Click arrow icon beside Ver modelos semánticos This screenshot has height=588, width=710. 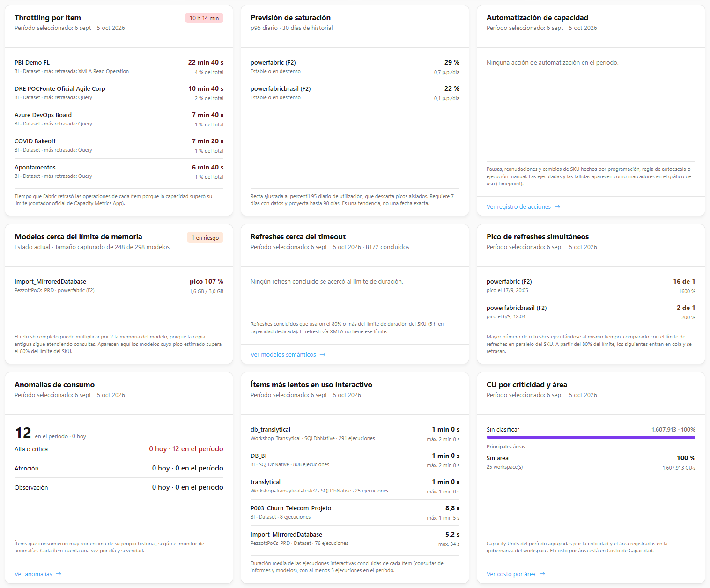tap(322, 355)
